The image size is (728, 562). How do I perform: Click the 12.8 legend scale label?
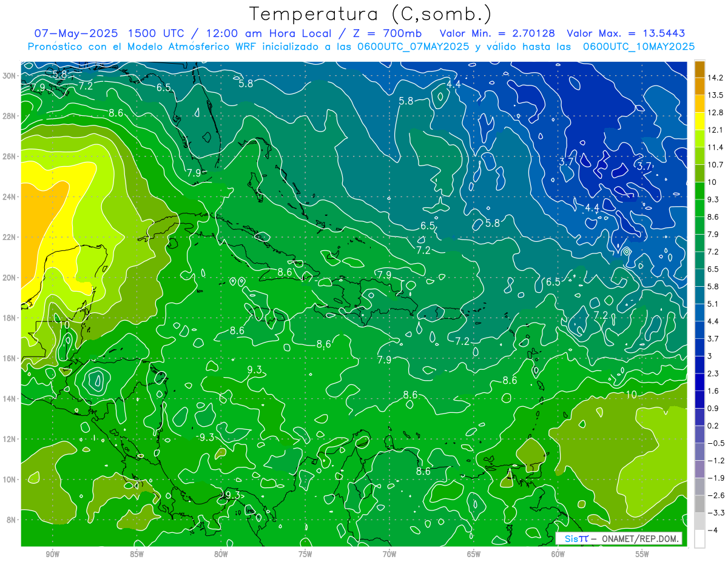pyautogui.click(x=715, y=112)
